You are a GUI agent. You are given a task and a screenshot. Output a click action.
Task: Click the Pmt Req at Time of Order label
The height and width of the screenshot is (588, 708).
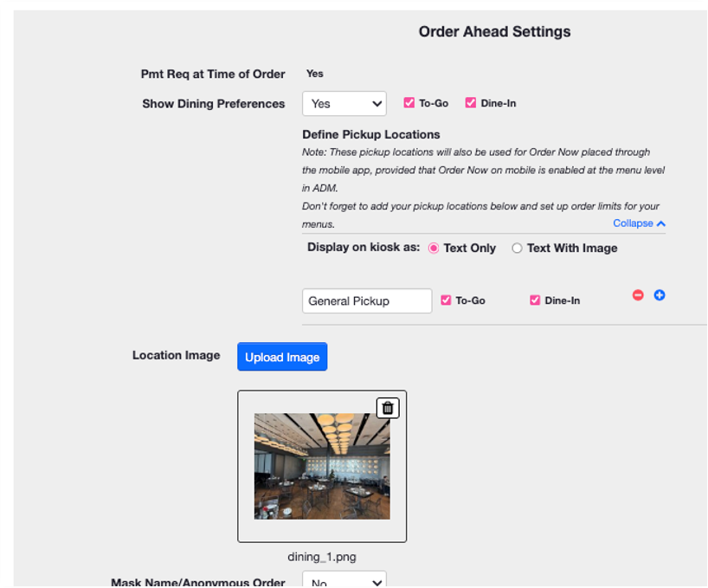pyautogui.click(x=213, y=74)
